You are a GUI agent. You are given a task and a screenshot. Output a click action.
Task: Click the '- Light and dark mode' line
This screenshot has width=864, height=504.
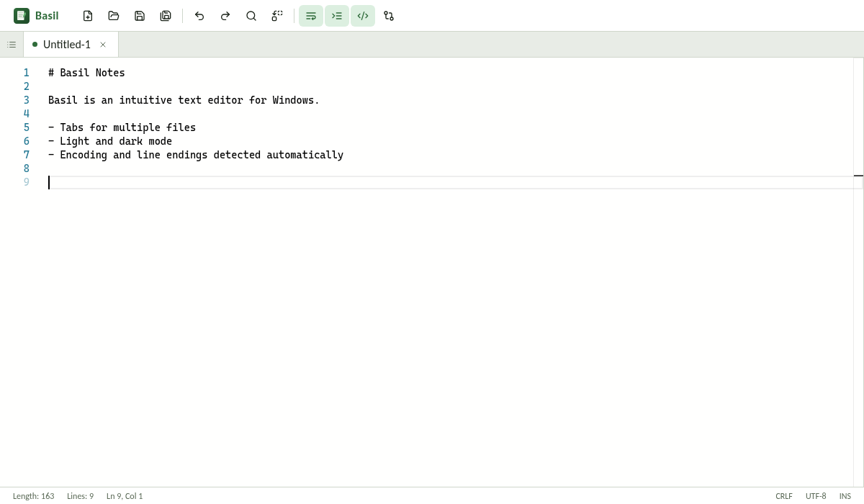110,141
